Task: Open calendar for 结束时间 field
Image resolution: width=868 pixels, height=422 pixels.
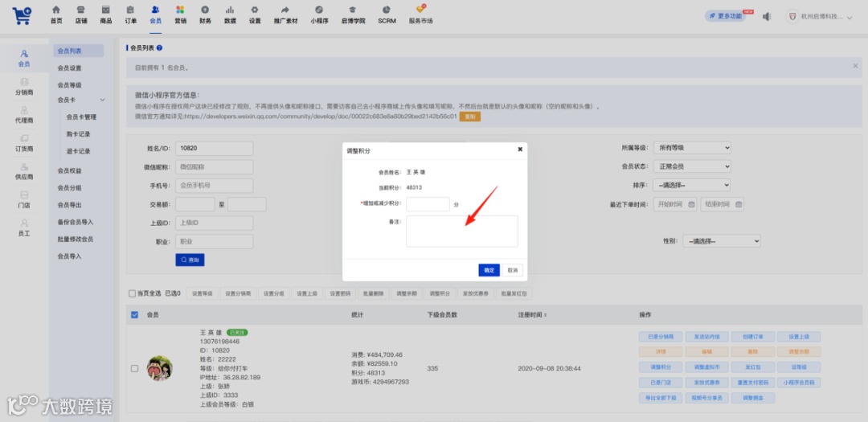Action: (738, 204)
